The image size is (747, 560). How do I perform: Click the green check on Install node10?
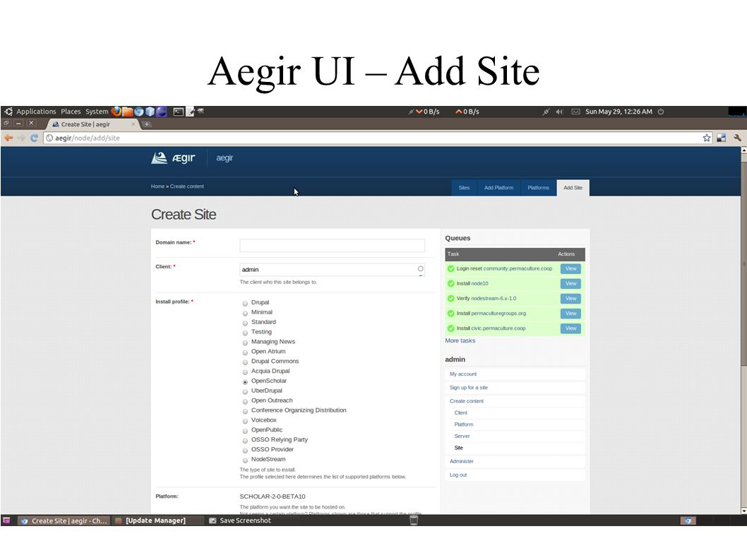point(450,284)
